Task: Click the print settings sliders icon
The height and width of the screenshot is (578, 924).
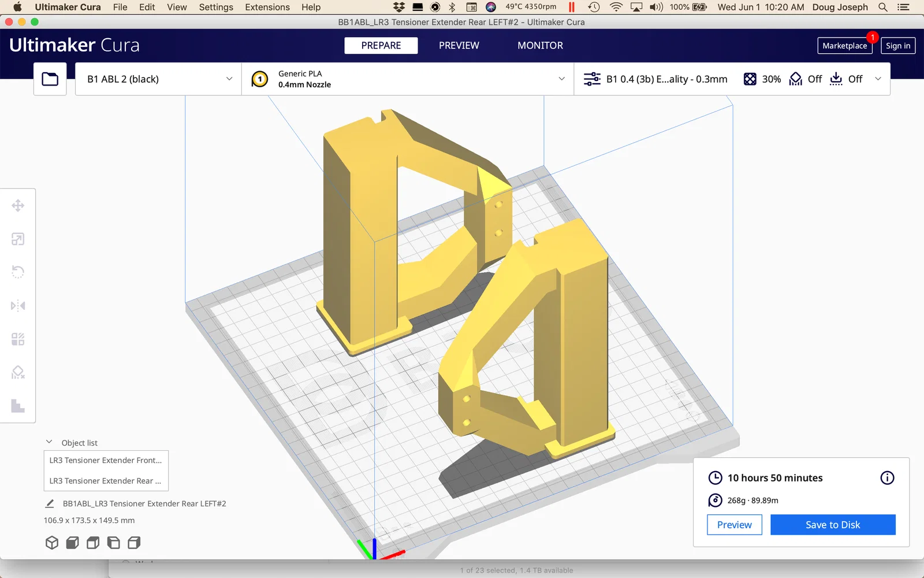Action: [x=592, y=79]
